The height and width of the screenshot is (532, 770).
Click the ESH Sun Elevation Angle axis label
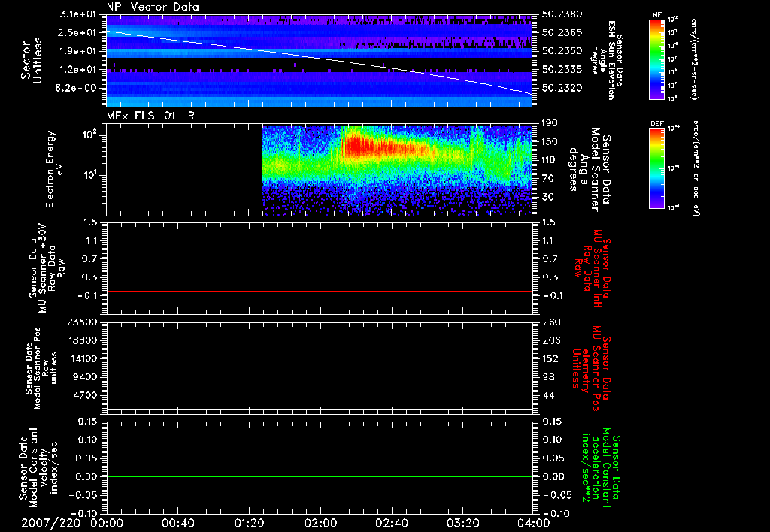(607, 60)
